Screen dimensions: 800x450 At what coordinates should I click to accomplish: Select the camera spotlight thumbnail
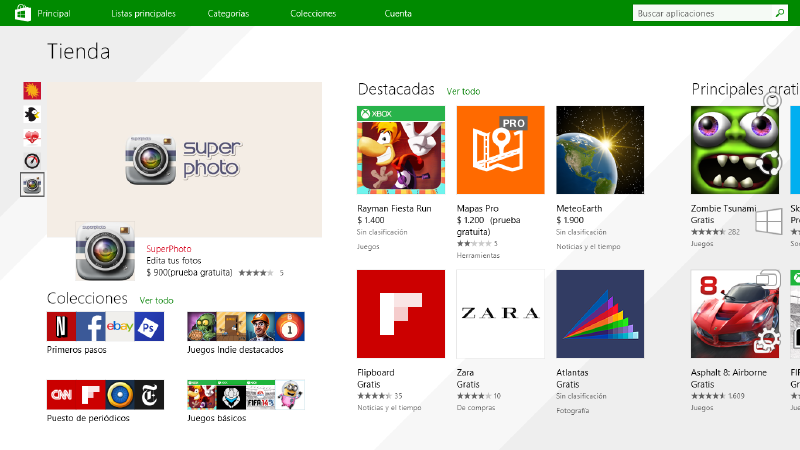32,185
